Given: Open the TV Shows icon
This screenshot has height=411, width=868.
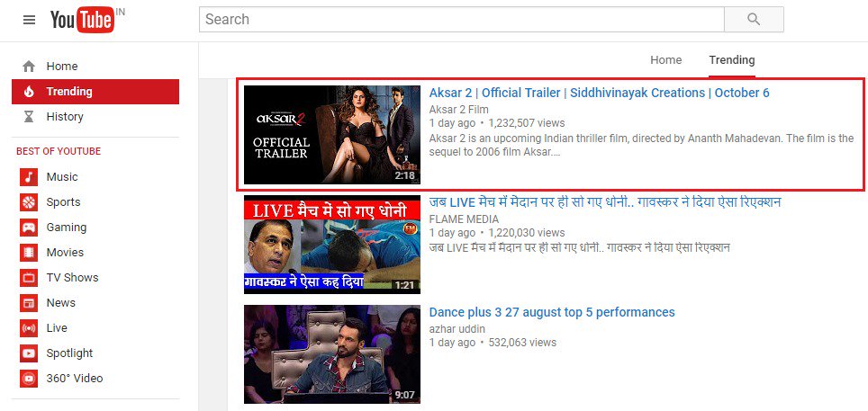Looking at the screenshot, I should point(29,278).
